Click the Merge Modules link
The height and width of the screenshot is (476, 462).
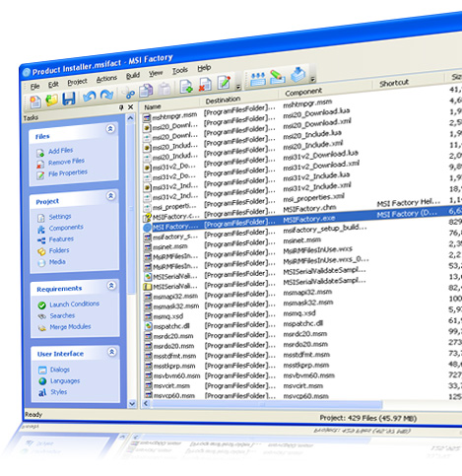coord(70,327)
